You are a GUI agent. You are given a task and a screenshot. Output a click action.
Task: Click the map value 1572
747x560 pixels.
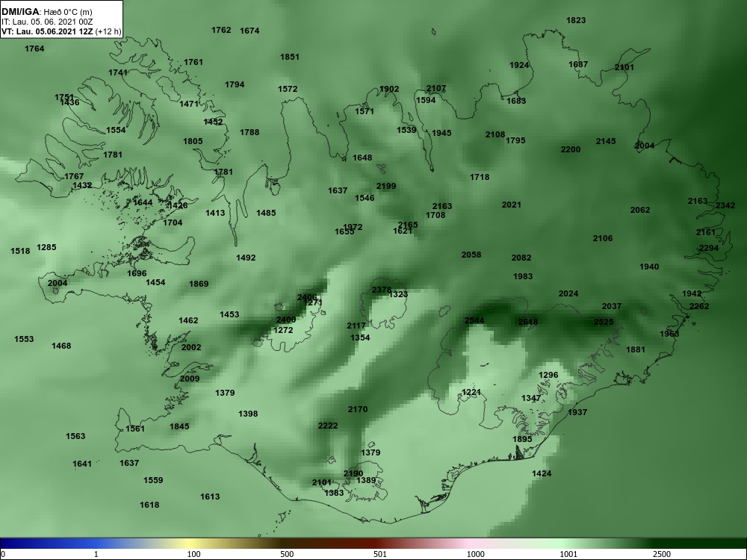[x=288, y=89]
